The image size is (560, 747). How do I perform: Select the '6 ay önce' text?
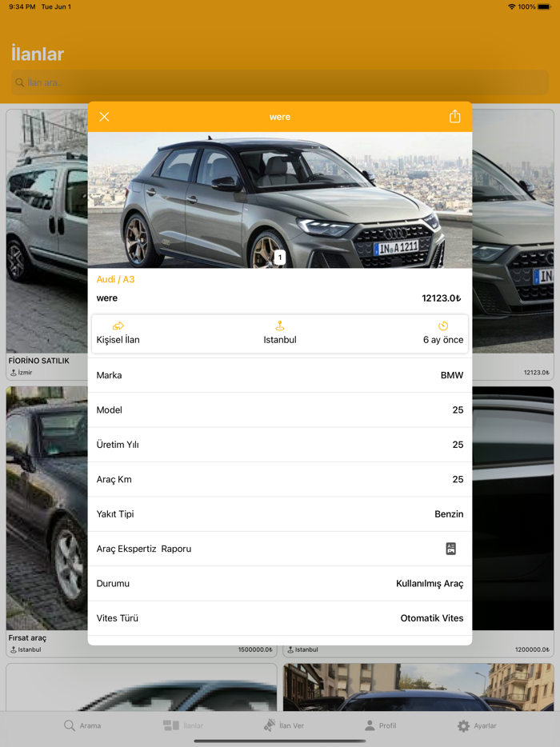point(443,340)
